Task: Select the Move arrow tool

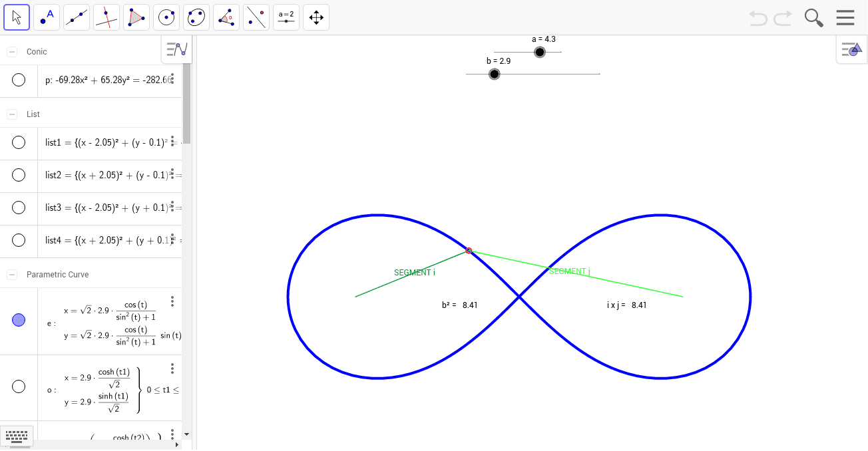Action: pos(17,17)
